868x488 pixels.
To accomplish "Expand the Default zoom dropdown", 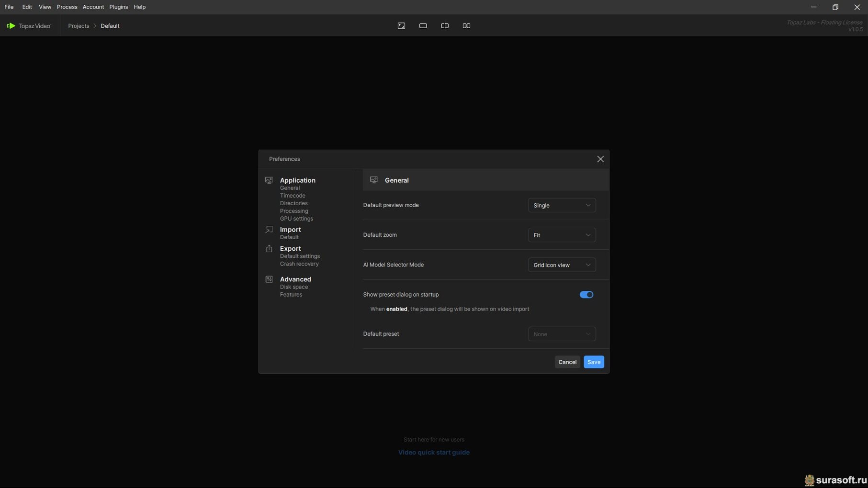I will [561, 235].
